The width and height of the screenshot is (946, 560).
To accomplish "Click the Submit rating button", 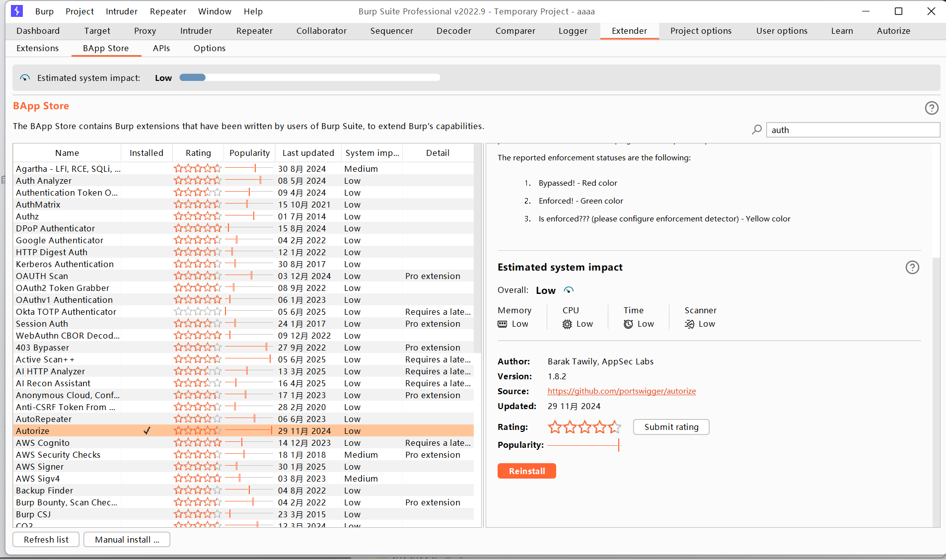I will tap(671, 427).
